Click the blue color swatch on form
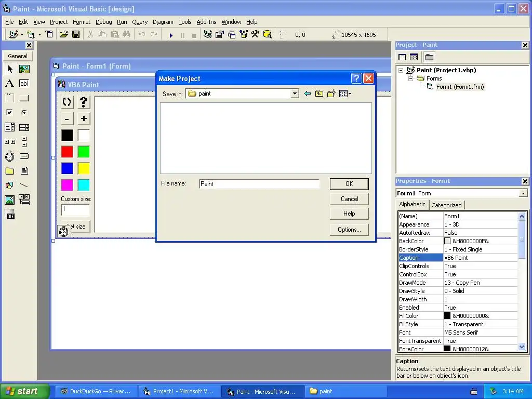 coord(67,168)
